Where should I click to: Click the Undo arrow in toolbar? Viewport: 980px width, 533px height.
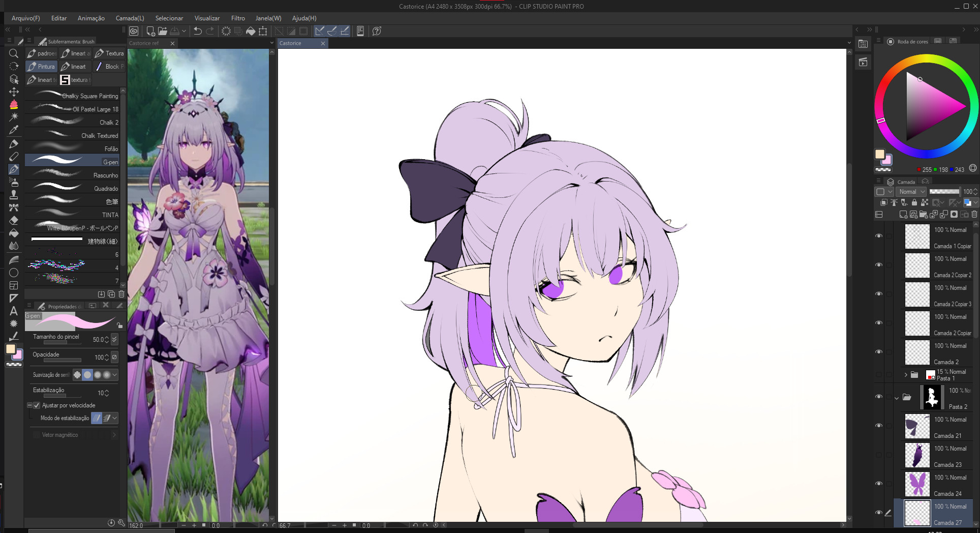pyautogui.click(x=198, y=31)
